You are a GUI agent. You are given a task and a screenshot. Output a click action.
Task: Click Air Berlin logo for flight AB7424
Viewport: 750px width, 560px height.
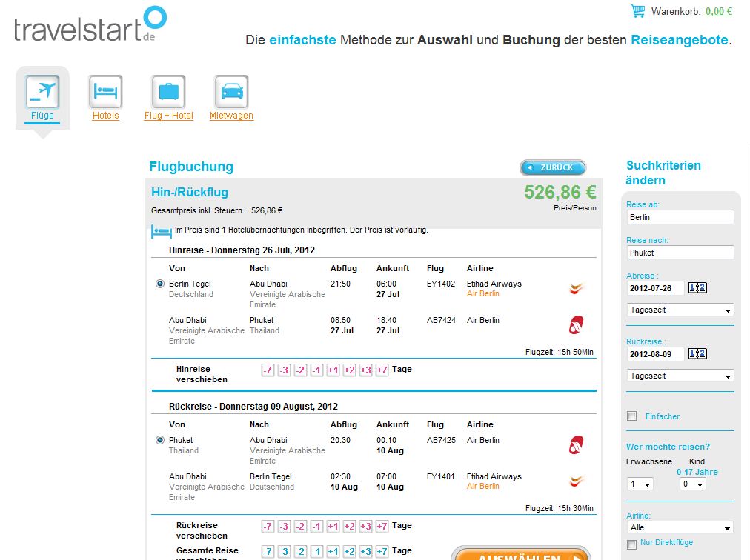click(x=577, y=324)
